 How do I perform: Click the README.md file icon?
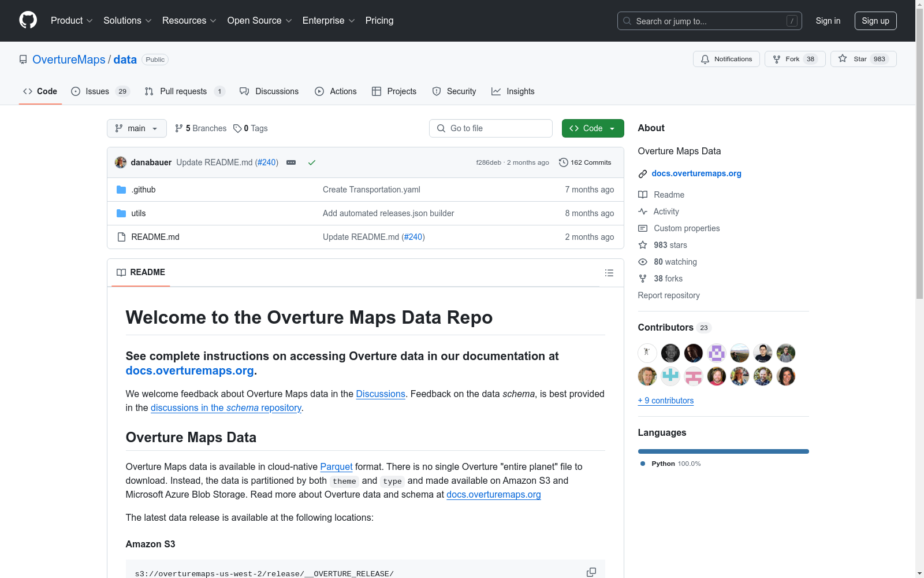point(121,237)
